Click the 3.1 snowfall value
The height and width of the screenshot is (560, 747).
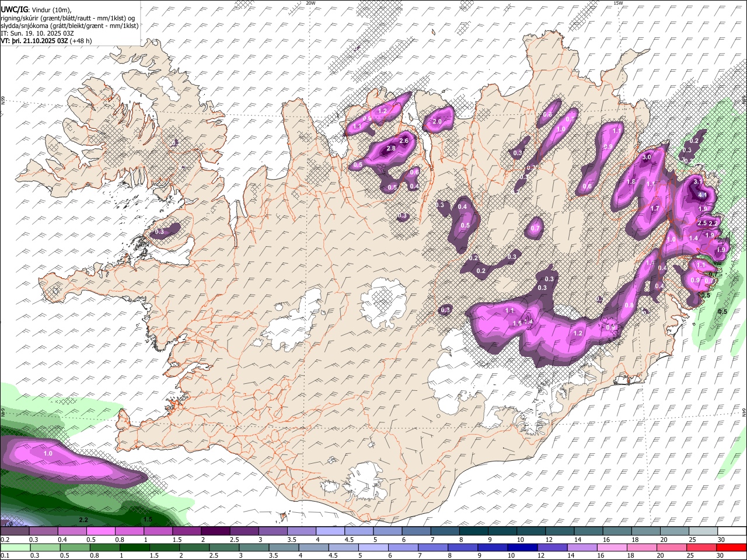click(697, 182)
